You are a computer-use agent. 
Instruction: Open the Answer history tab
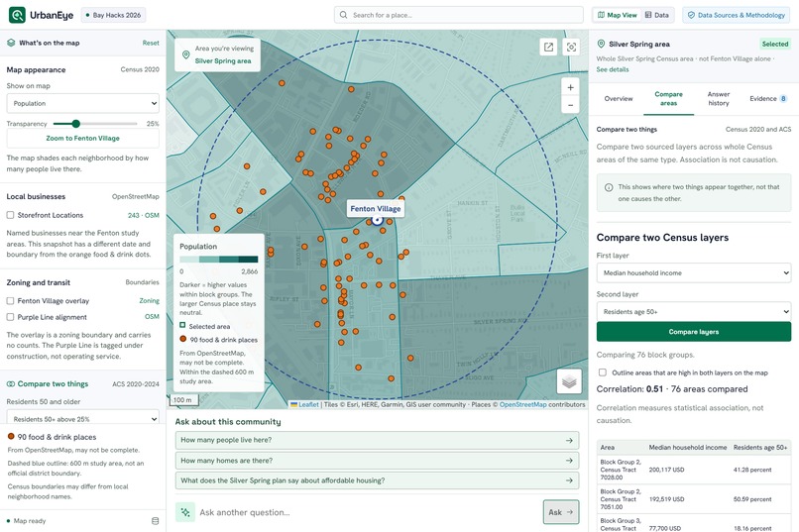coord(719,99)
